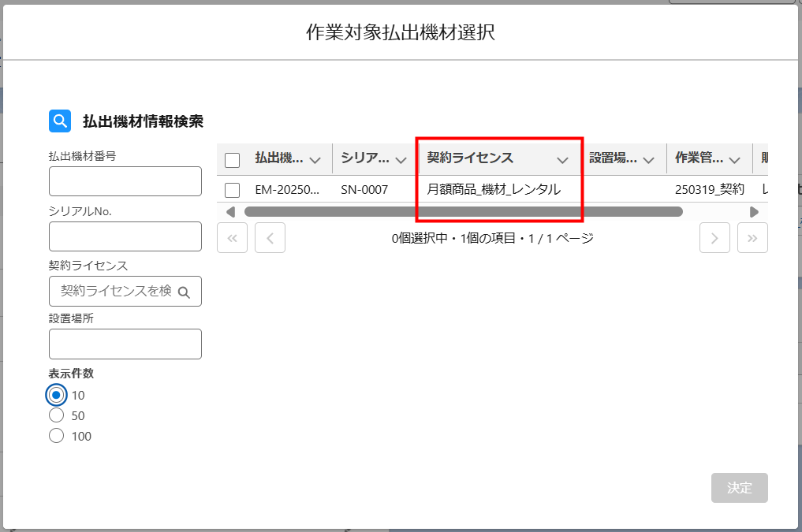Open the 作業管理 column dropdown chevron

pyautogui.click(x=734, y=160)
